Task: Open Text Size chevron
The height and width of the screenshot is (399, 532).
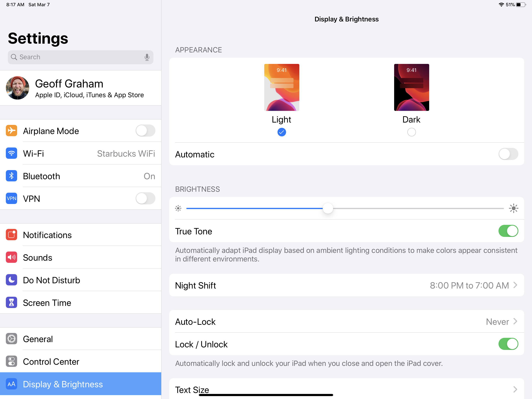Action: tap(515, 389)
